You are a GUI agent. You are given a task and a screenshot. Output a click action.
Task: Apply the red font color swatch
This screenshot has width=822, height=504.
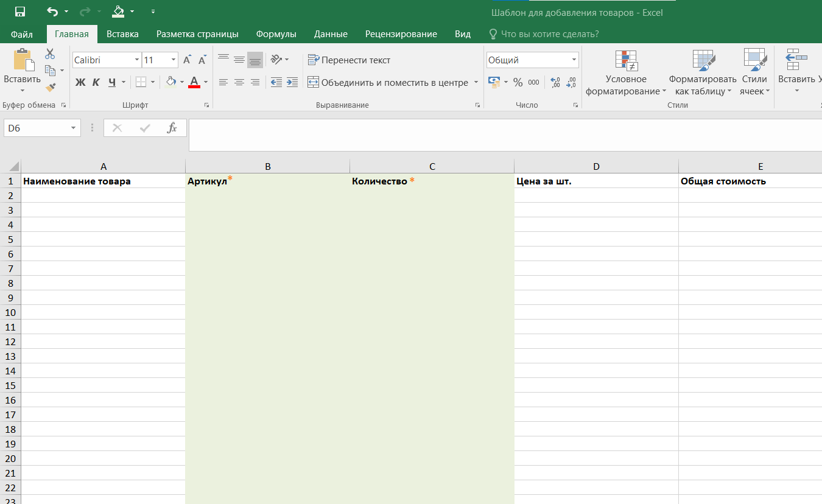194,82
